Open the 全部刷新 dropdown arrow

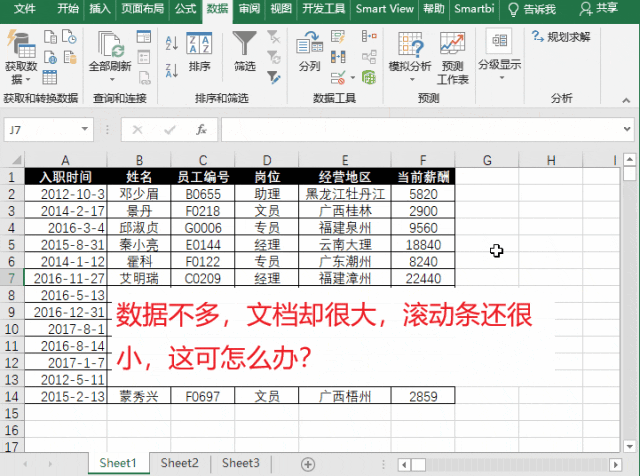coord(112,79)
